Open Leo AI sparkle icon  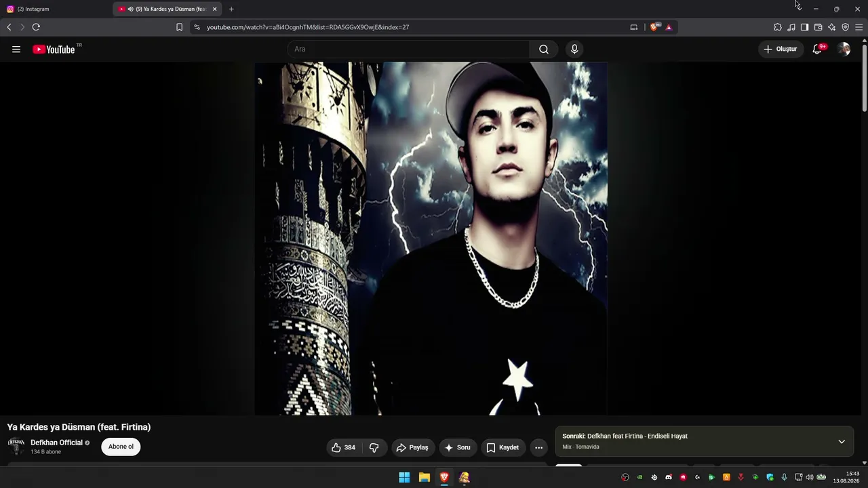tap(831, 27)
